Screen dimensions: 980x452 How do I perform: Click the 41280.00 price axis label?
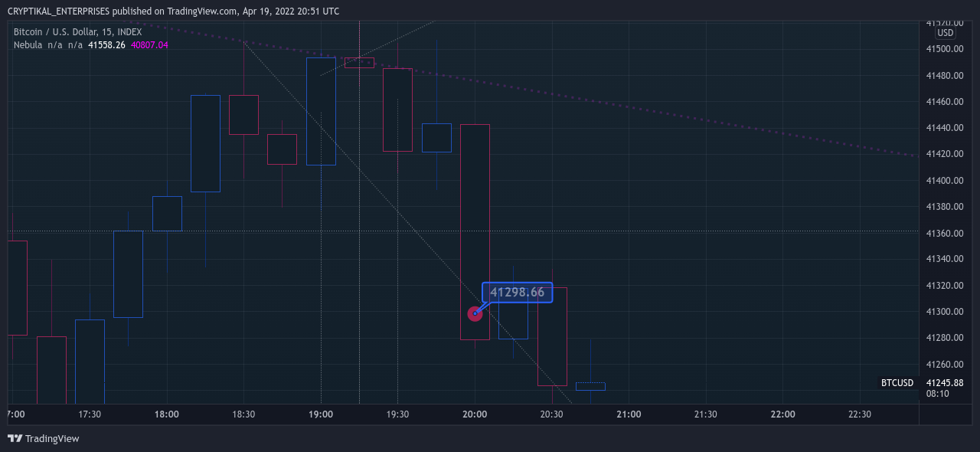point(944,338)
